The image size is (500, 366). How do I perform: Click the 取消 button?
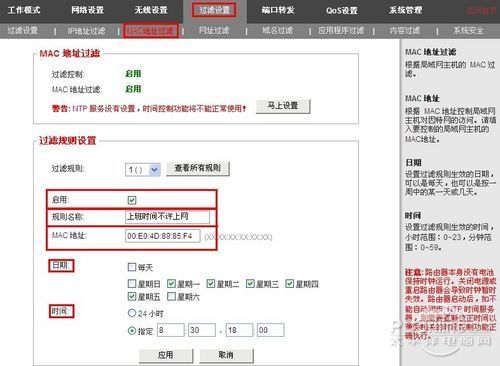[226, 355]
